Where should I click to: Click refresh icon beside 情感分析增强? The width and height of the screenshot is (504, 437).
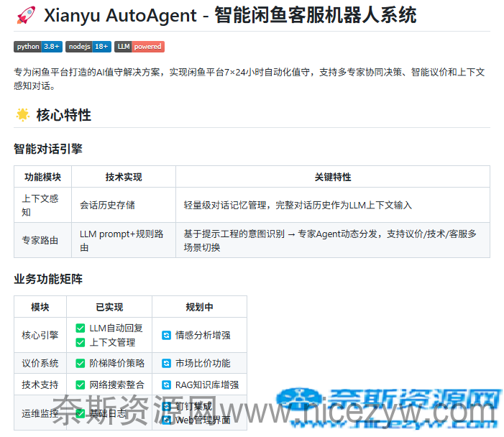(x=166, y=335)
